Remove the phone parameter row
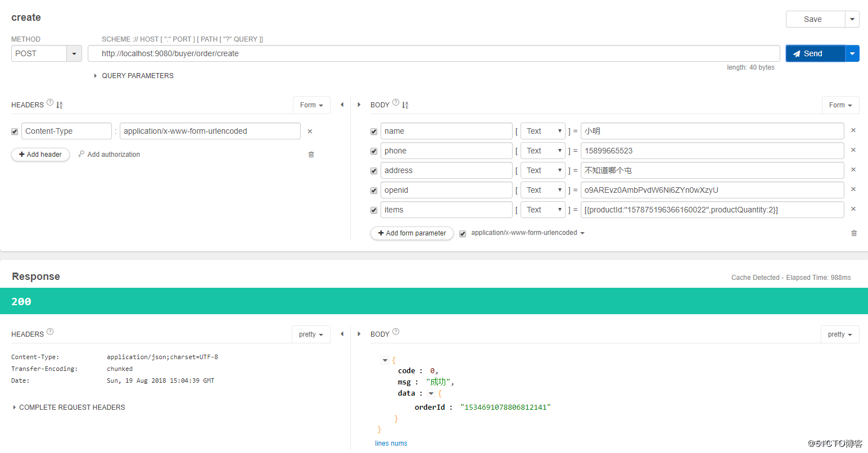The width and height of the screenshot is (868, 453). pyautogui.click(x=853, y=150)
